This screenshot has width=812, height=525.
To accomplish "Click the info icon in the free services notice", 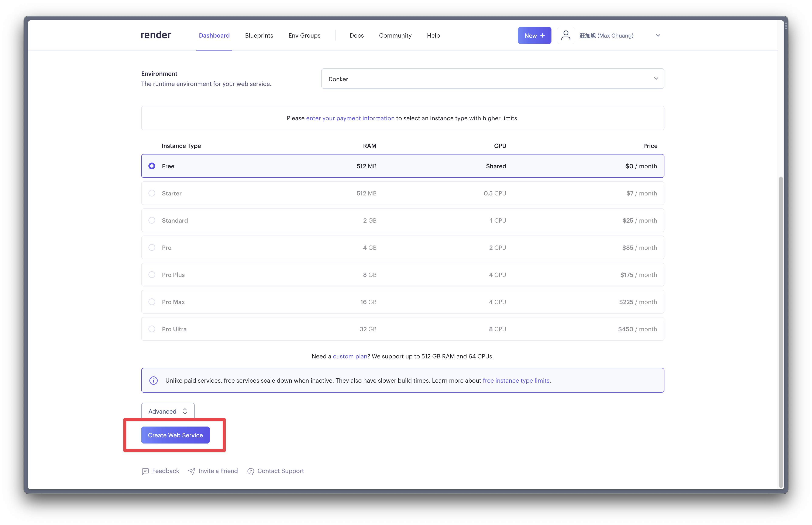I will [154, 380].
